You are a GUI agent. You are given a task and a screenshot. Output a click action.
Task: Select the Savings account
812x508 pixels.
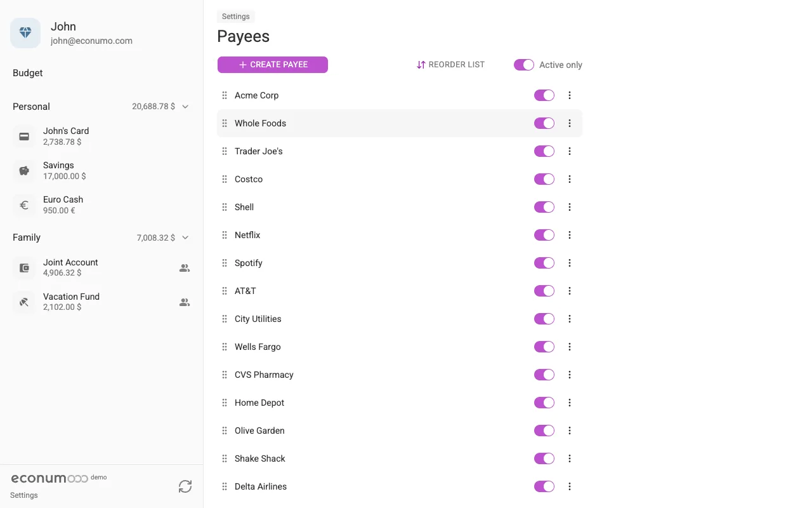[101, 171]
